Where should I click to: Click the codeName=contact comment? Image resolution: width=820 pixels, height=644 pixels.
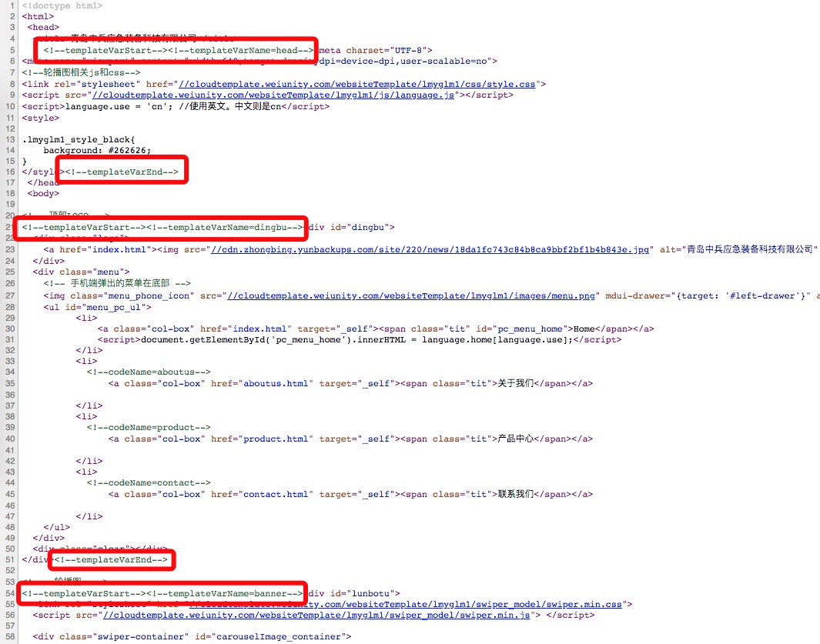[x=149, y=483]
